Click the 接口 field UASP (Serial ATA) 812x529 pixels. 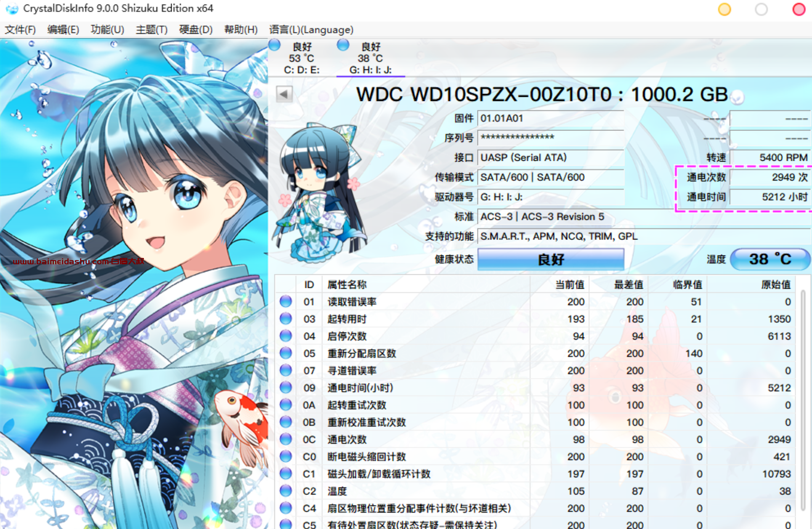tap(551, 157)
